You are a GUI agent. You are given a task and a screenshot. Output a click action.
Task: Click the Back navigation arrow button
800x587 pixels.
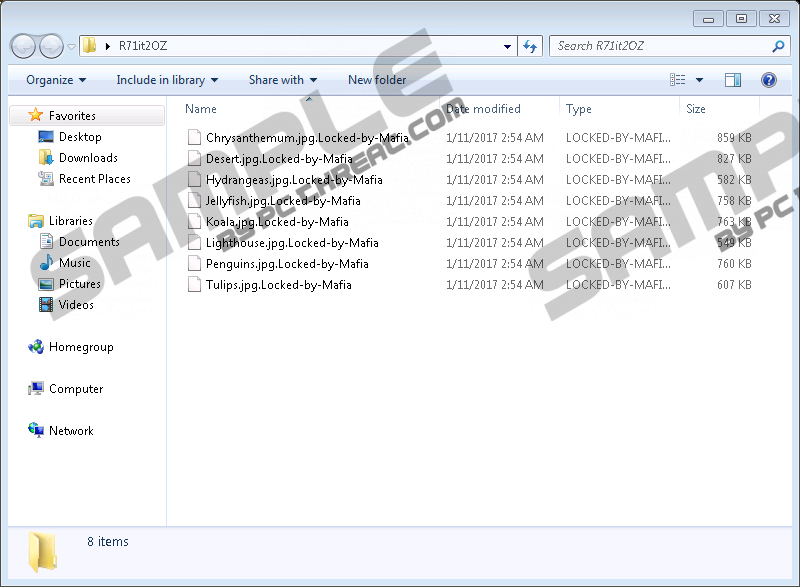click(x=24, y=46)
